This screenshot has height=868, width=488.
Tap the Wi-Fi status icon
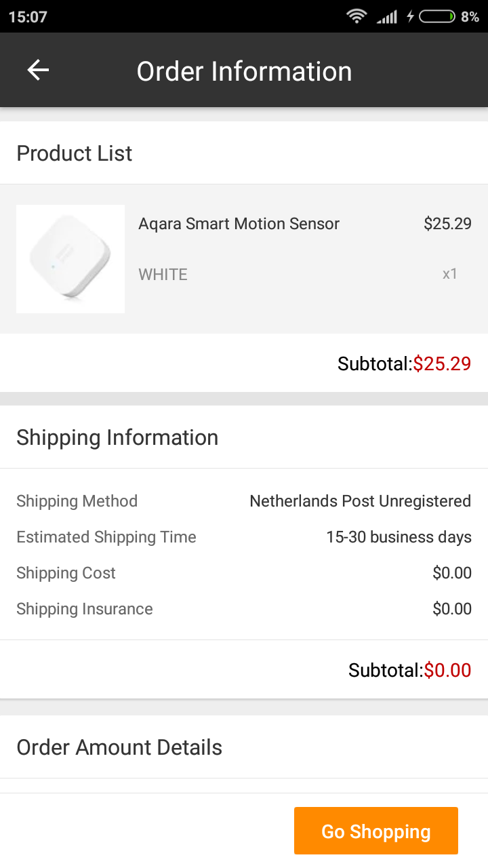(356, 16)
